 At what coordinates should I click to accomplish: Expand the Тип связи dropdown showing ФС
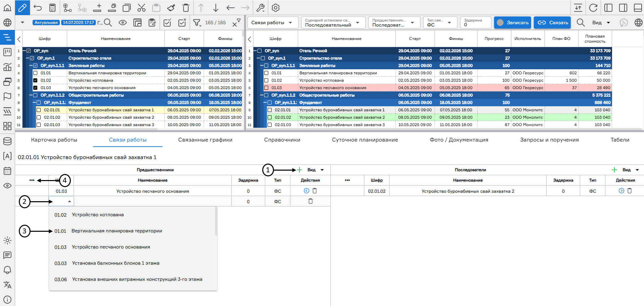pyautogui.click(x=440, y=23)
